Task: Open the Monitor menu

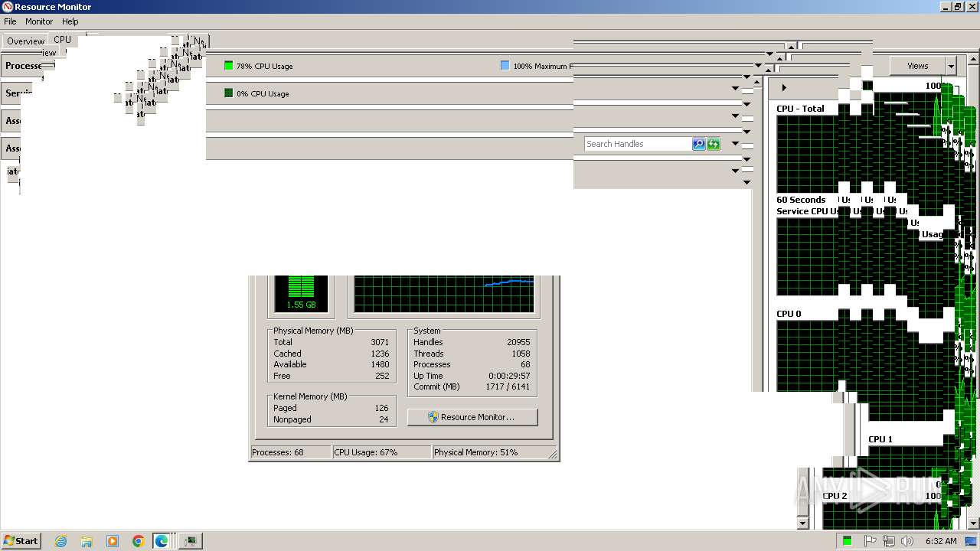Action: tap(39, 21)
